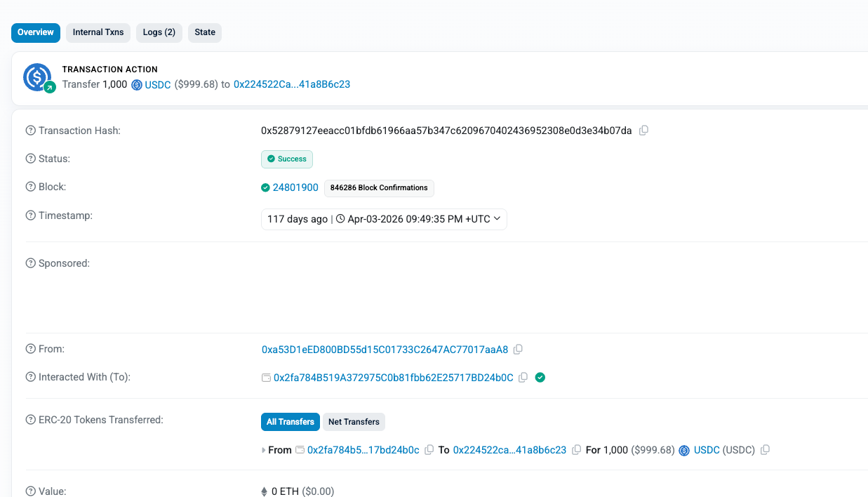Image resolution: width=868 pixels, height=497 pixels.
Task: Open block number 24801900
Action: point(295,187)
